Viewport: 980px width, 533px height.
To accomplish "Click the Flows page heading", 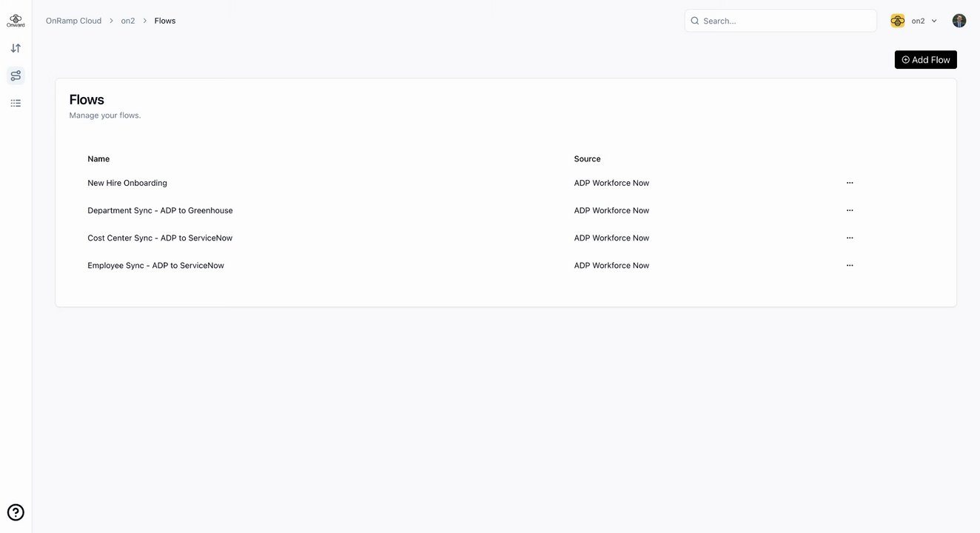I will [x=87, y=99].
